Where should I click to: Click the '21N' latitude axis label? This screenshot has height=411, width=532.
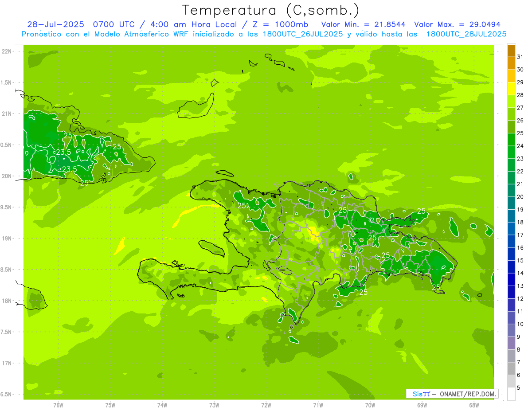pyautogui.click(x=7, y=114)
